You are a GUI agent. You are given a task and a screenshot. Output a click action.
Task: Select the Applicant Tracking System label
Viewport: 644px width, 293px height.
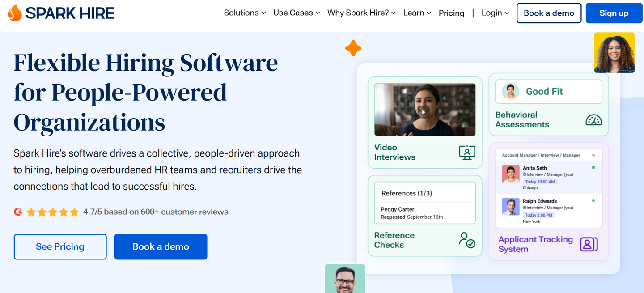(x=535, y=244)
